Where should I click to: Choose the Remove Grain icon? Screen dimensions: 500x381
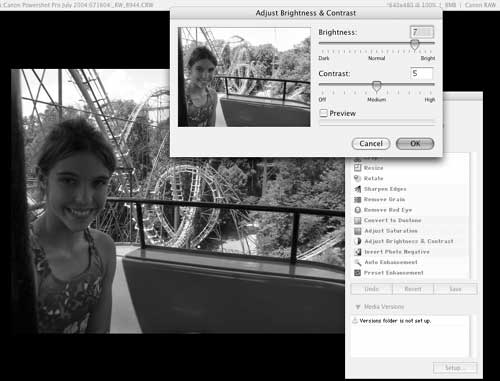[x=357, y=200]
